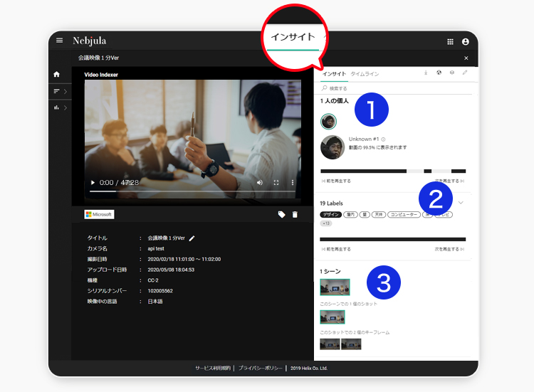
Task: Open the apps grid menu
Action: coord(450,41)
